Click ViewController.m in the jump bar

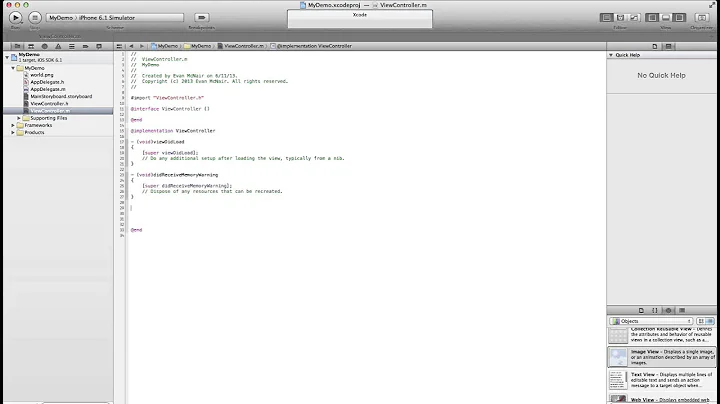pos(241,46)
